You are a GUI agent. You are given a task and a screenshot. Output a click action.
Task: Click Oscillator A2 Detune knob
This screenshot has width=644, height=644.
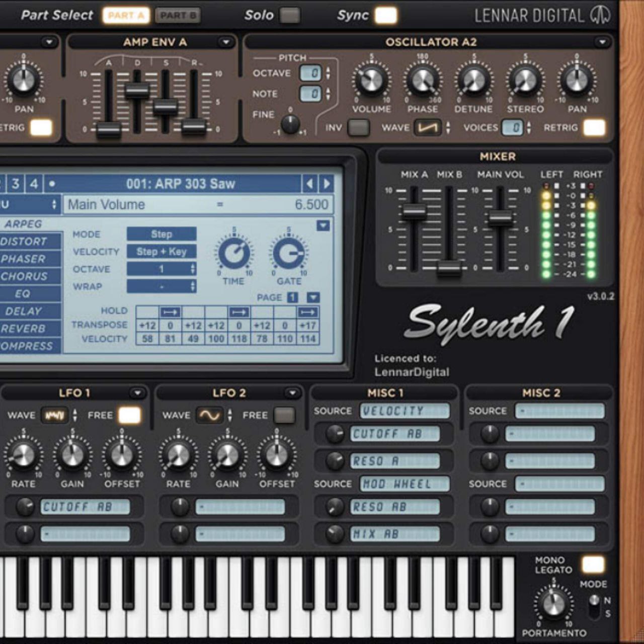point(473,80)
